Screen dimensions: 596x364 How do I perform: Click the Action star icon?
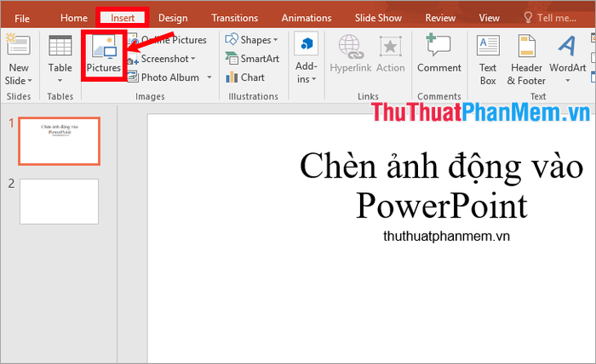coord(390,47)
